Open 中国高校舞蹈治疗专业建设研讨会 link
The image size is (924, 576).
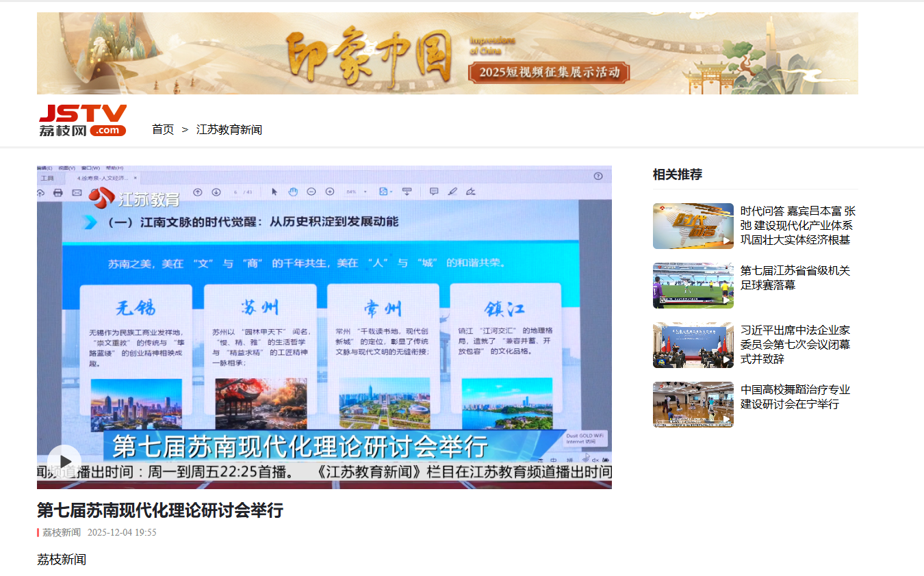(x=795, y=397)
